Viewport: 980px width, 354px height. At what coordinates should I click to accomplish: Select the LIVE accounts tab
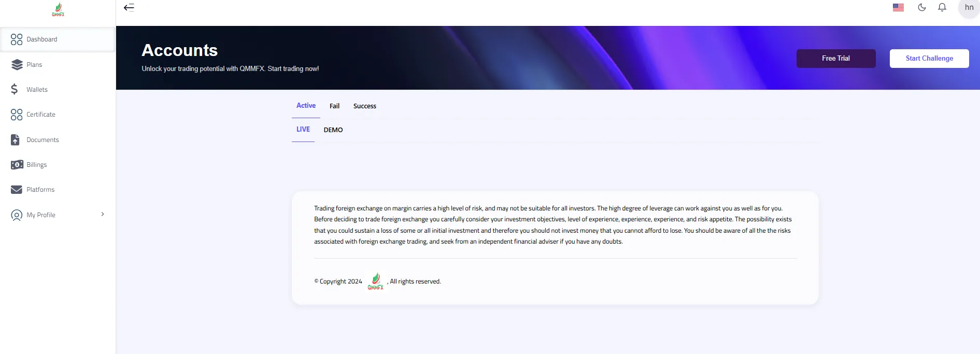[303, 130]
